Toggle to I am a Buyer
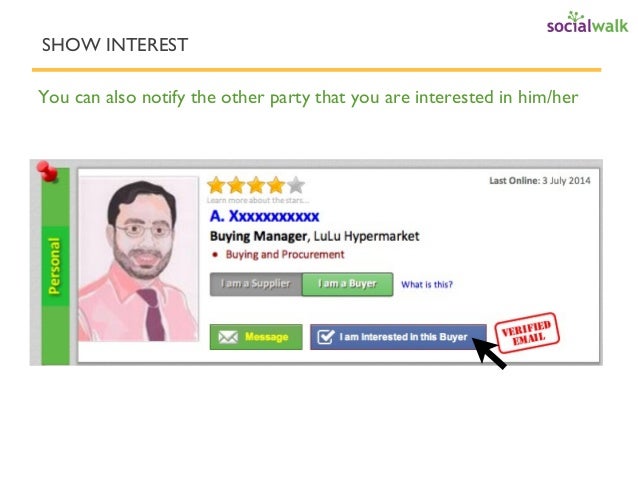Viewport: 638px width, 479px height. click(347, 284)
